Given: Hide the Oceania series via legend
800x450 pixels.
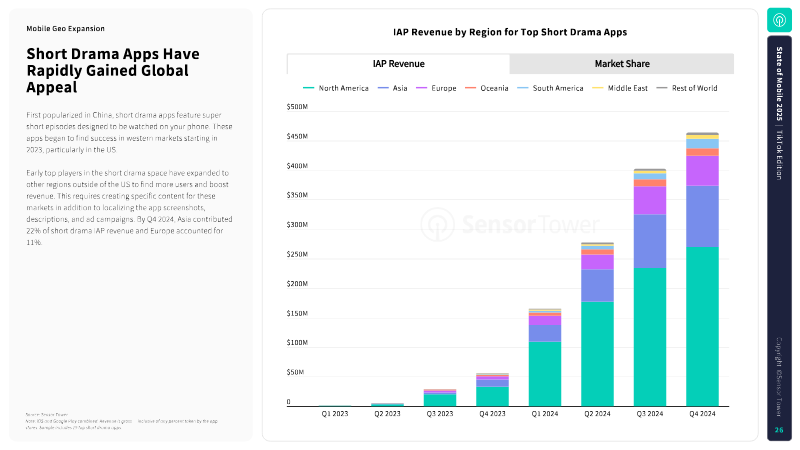Looking at the screenshot, I should click(489, 88).
